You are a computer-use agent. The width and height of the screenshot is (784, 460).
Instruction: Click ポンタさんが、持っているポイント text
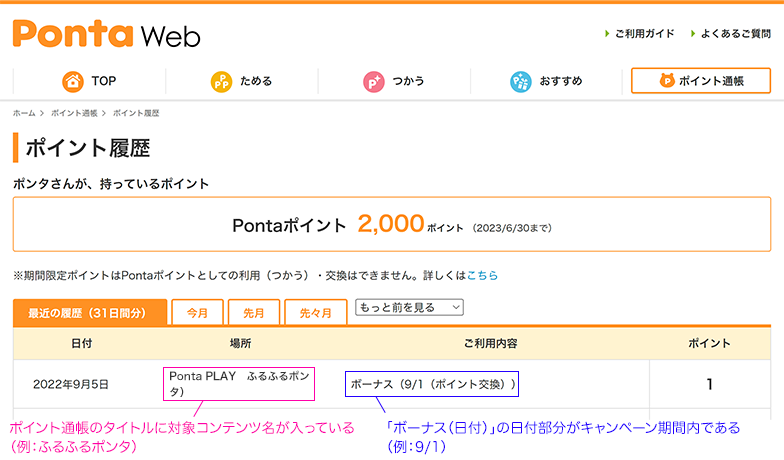111,184
